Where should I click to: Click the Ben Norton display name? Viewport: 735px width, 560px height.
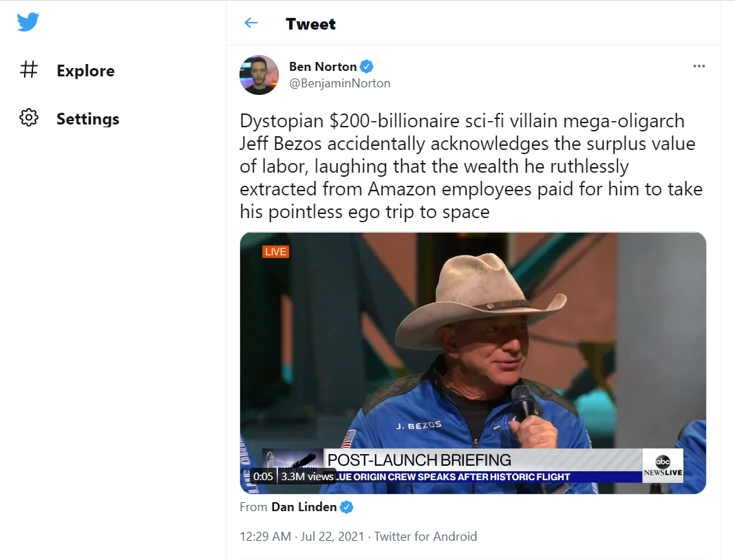coord(323,67)
